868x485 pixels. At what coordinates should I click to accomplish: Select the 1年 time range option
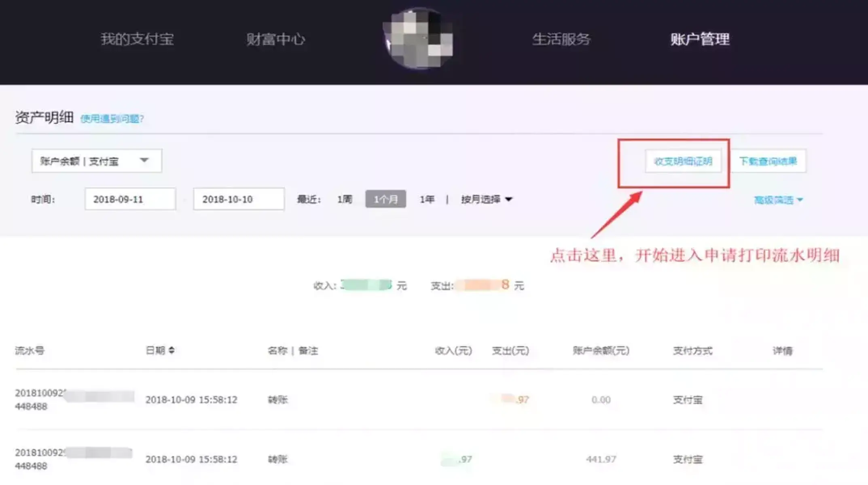(428, 199)
